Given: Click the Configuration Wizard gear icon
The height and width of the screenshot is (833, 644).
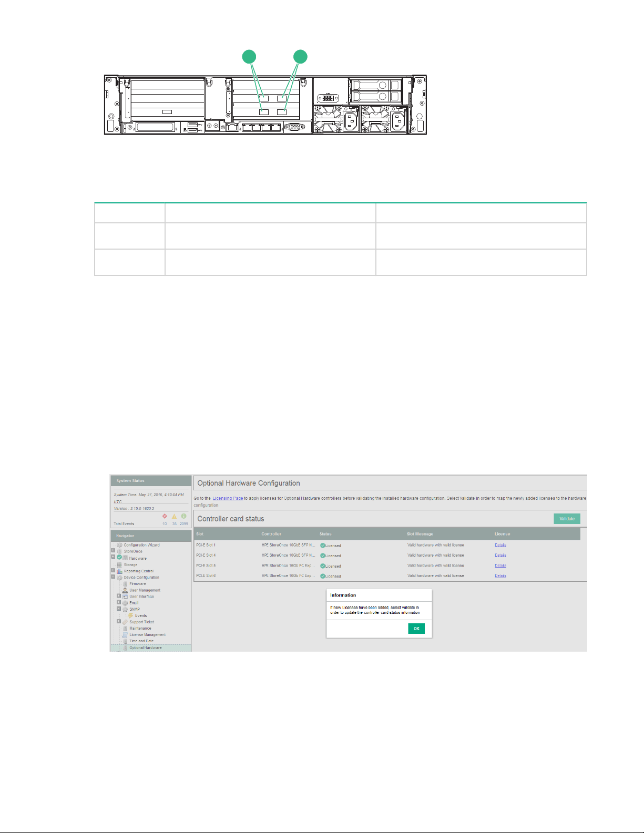Looking at the screenshot, I should click(119, 545).
